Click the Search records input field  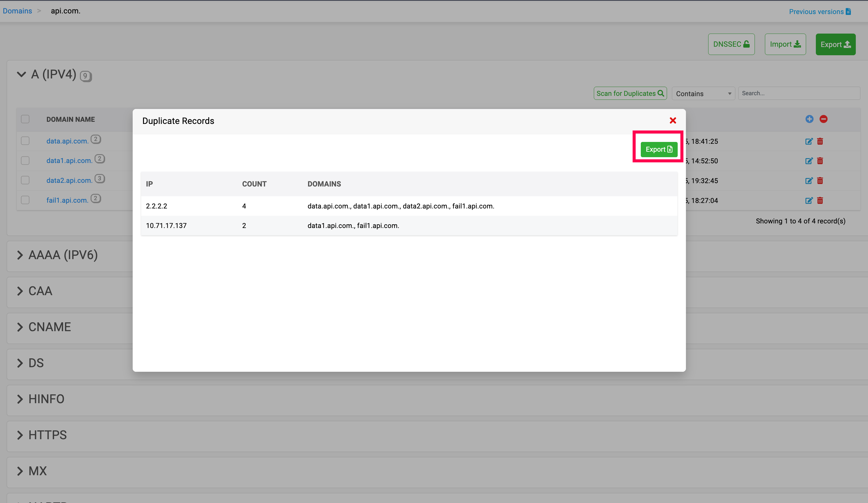pyautogui.click(x=798, y=93)
